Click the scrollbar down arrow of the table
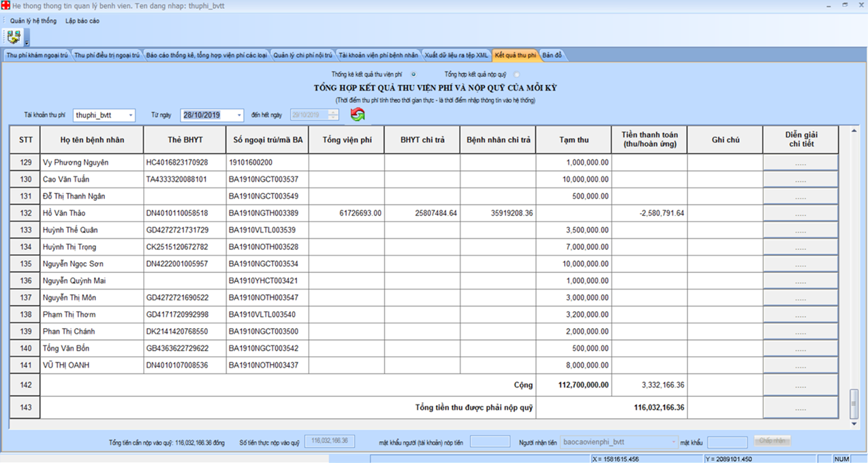The height and width of the screenshot is (463, 868). [x=854, y=424]
